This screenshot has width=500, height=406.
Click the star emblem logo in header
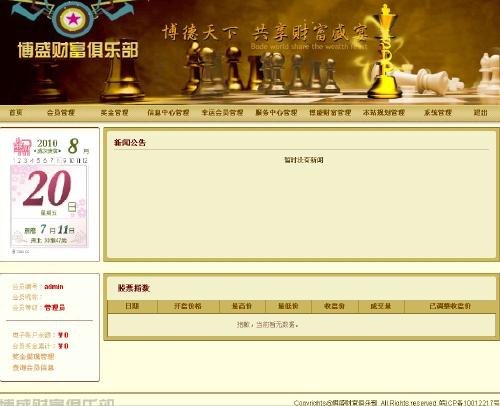pyautogui.click(x=73, y=19)
